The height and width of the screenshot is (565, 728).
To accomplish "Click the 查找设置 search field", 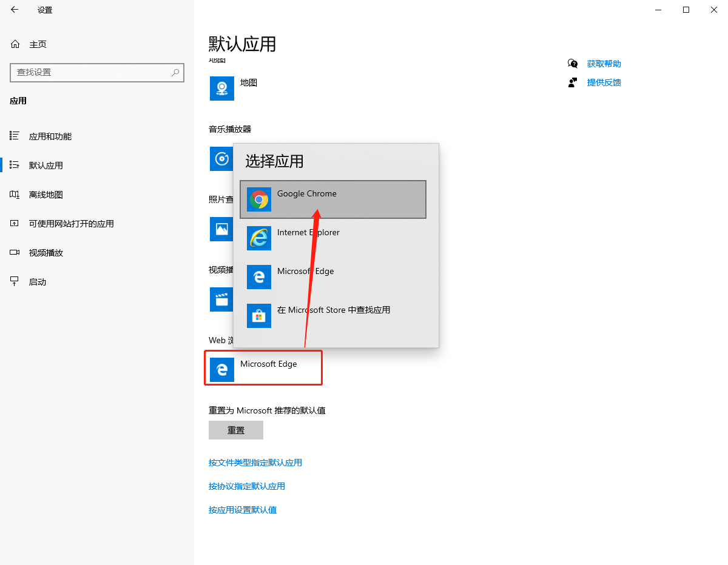I will pyautogui.click(x=97, y=72).
